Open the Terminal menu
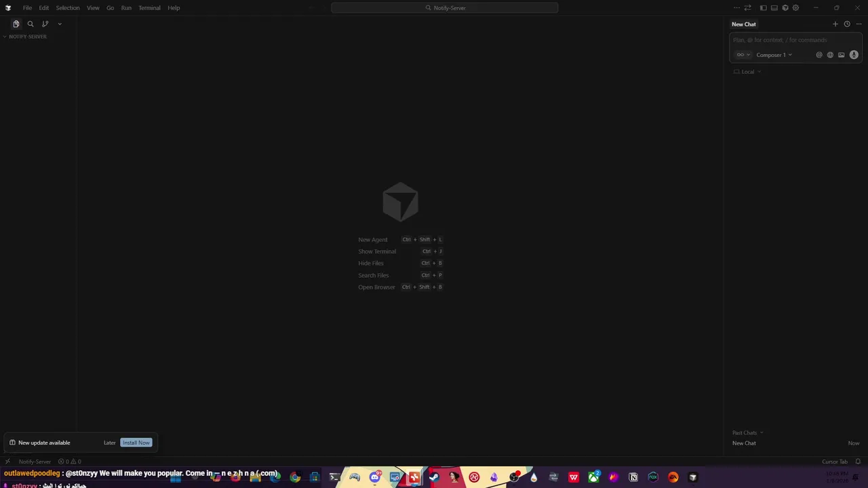The width and height of the screenshot is (868, 488). [x=149, y=7]
